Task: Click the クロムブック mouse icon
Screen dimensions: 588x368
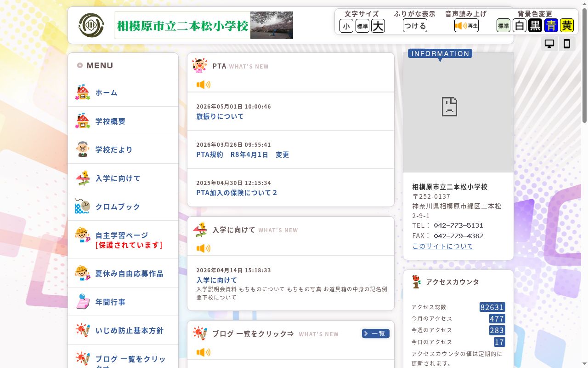Action: (x=83, y=207)
